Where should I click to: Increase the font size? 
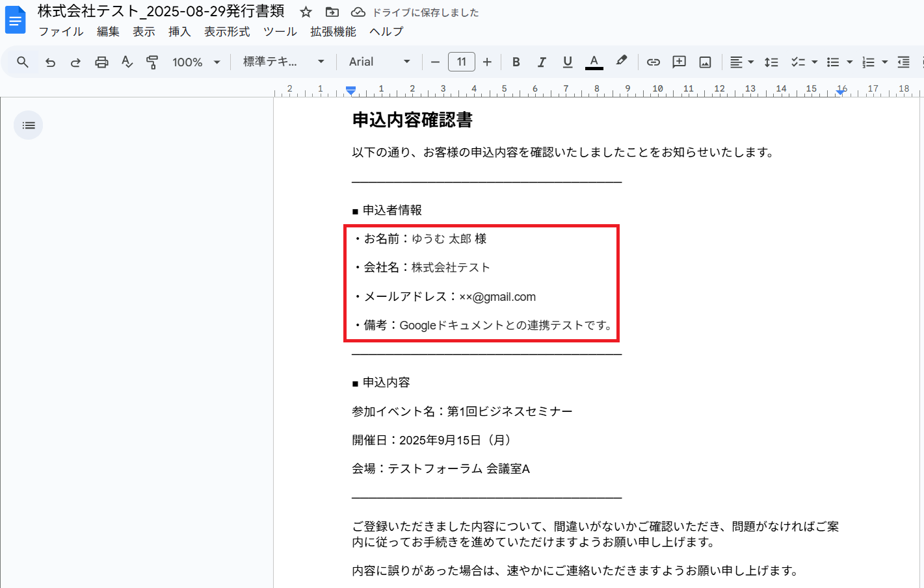[x=487, y=62]
